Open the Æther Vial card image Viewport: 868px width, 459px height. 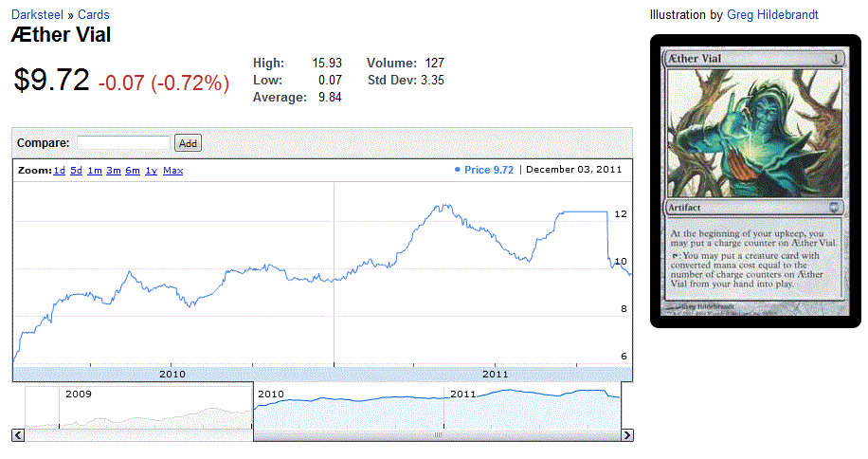click(754, 180)
